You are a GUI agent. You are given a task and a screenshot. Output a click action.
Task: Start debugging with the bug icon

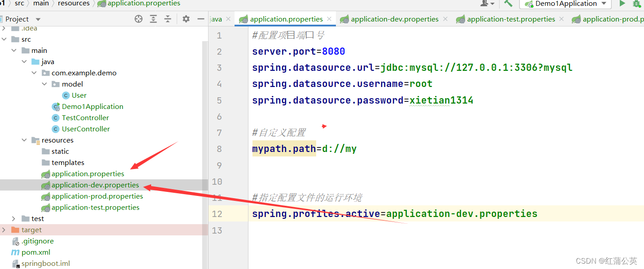pyautogui.click(x=637, y=3)
